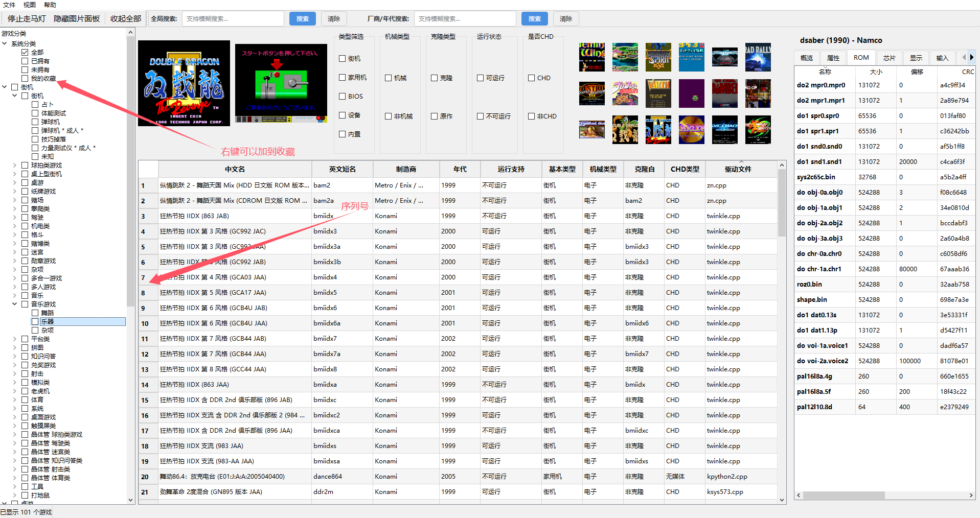The image size is (980, 518).
Task: Collapse the 音乐游戏 tree node
Action: [x=15, y=304]
